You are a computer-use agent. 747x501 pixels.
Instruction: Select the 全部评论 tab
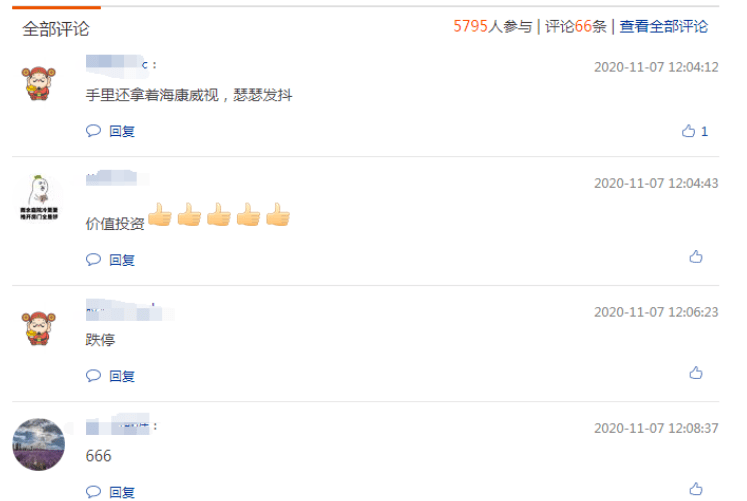56,29
